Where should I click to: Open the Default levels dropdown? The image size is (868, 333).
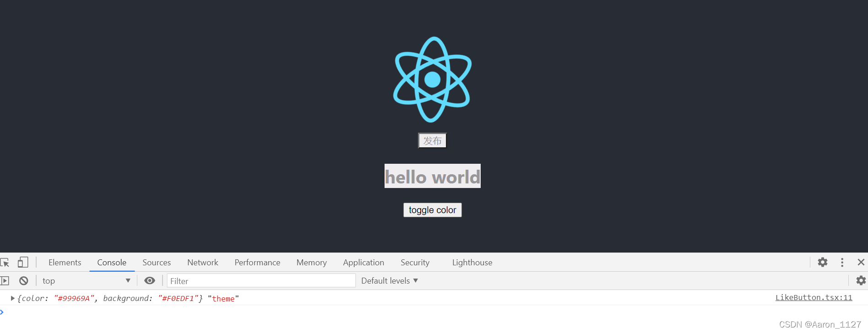(390, 280)
